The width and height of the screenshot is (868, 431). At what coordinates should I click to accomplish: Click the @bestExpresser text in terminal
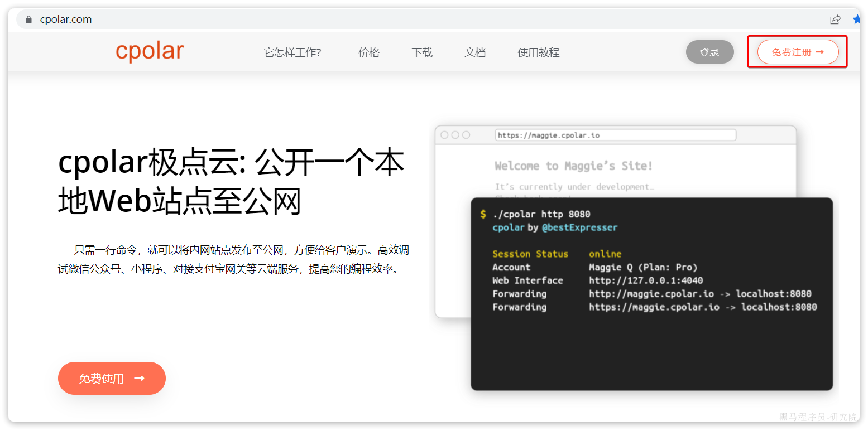pos(580,227)
